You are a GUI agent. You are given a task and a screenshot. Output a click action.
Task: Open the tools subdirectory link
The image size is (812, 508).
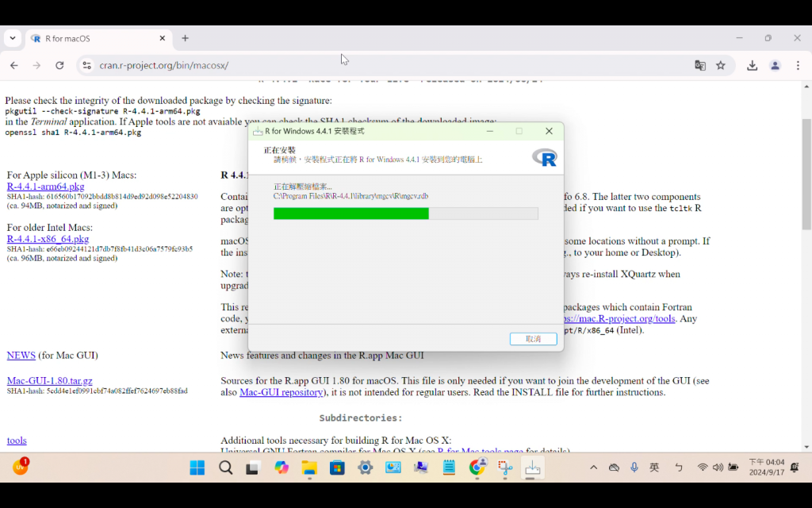click(17, 440)
